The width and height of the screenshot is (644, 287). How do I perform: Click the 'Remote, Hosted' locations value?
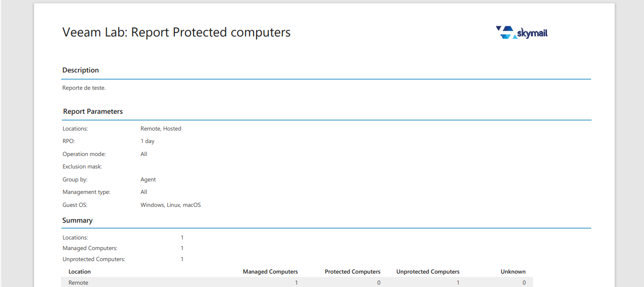[x=161, y=129]
